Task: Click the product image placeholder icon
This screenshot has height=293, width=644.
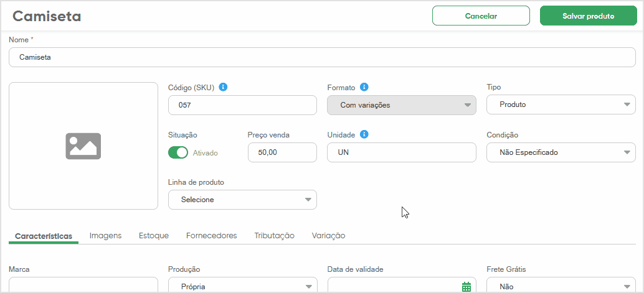Action: click(x=83, y=146)
